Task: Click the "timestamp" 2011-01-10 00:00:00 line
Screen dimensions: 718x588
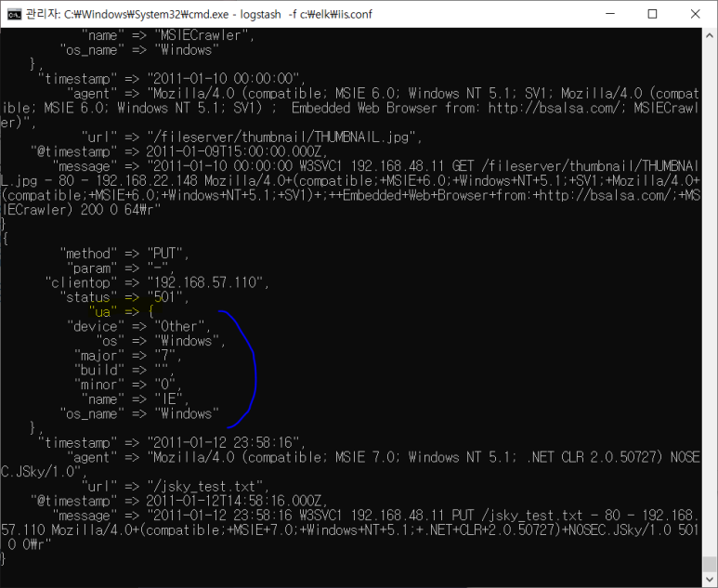Action: click(172, 79)
